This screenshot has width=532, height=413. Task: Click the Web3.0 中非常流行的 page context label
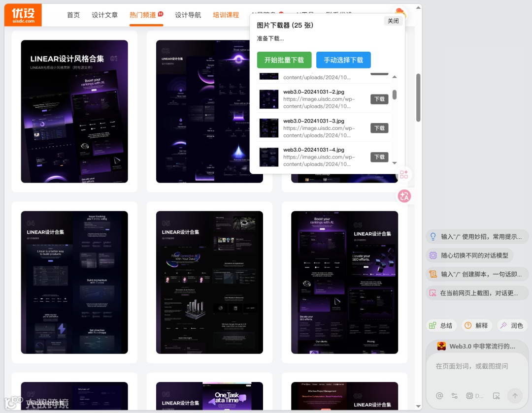coord(482,346)
